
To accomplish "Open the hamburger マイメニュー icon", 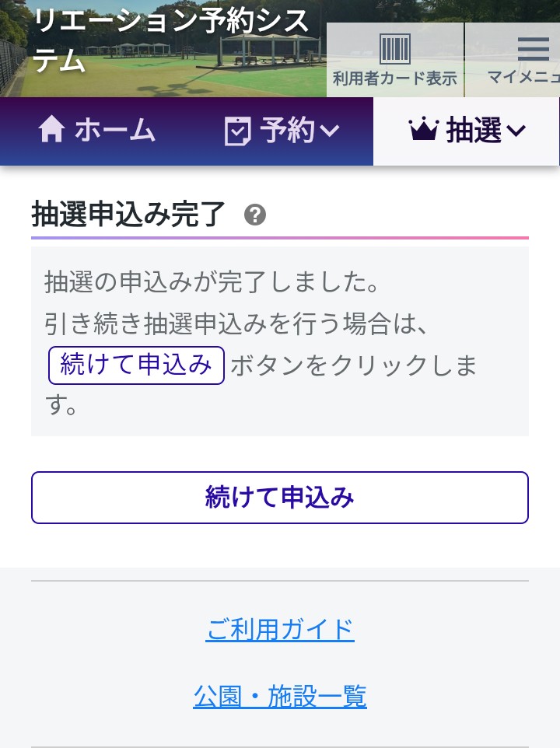I will tap(533, 48).
